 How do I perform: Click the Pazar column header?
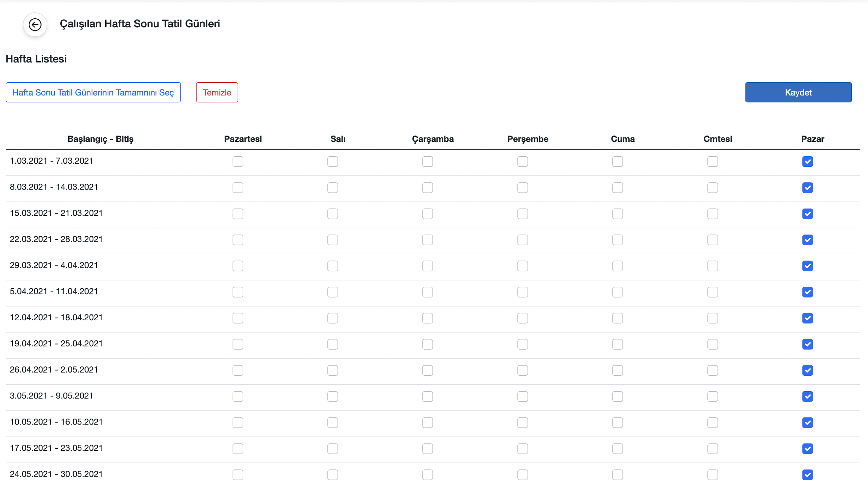[812, 139]
